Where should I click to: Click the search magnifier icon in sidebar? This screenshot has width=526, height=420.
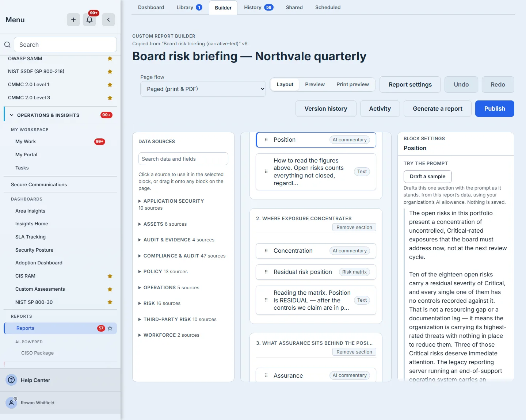click(x=7, y=45)
